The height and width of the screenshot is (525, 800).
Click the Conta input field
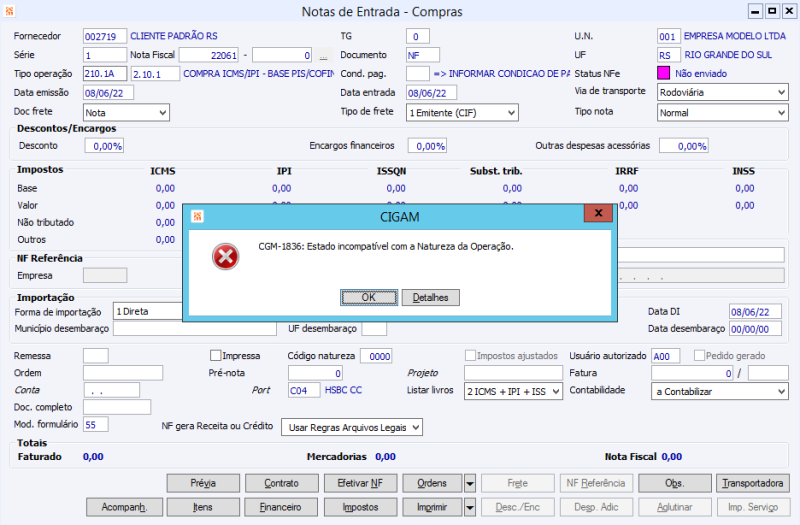pos(112,390)
